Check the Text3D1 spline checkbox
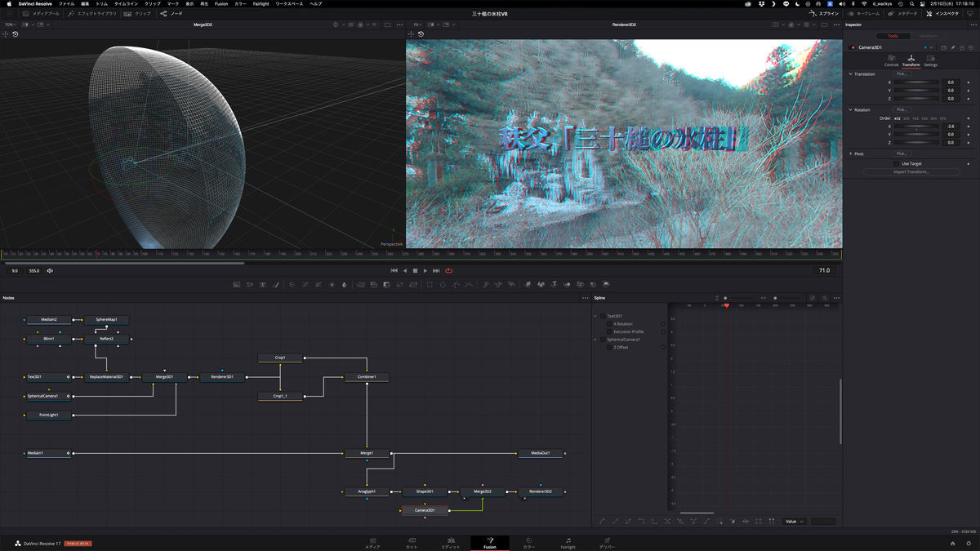980x551 pixels. coord(603,316)
